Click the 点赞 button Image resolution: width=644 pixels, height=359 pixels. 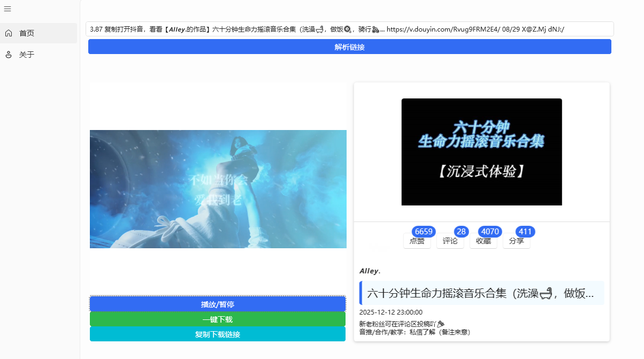coord(417,241)
